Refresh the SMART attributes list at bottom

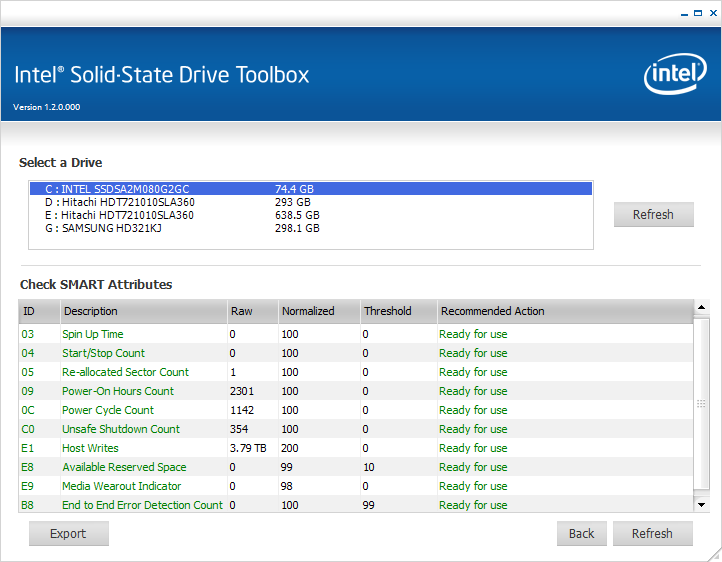click(652, 533)
